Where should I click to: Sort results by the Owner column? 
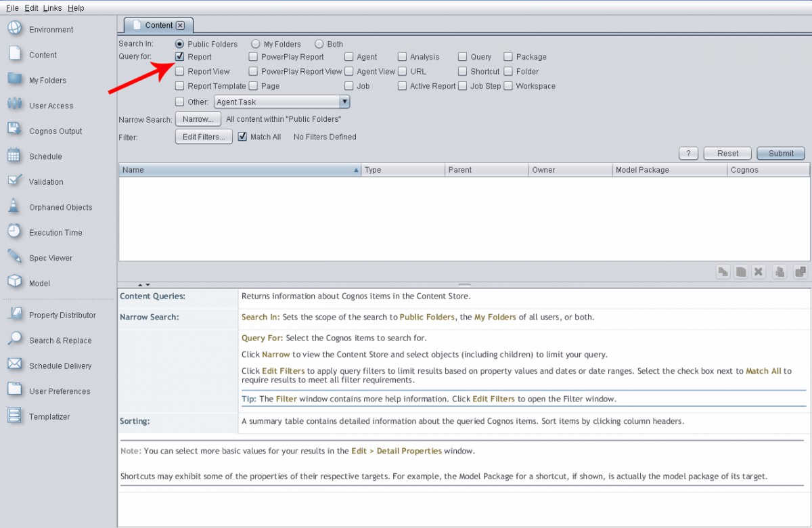pos(570,170)
